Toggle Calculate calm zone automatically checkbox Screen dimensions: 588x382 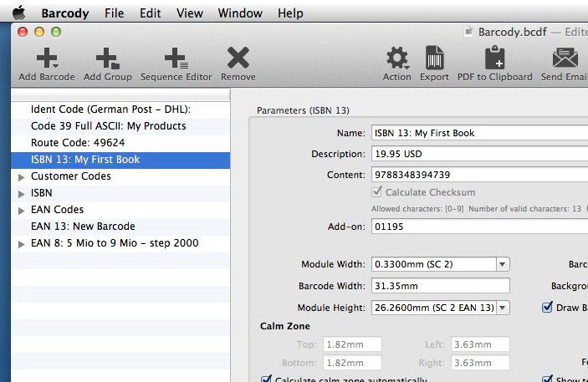point(267,379)
